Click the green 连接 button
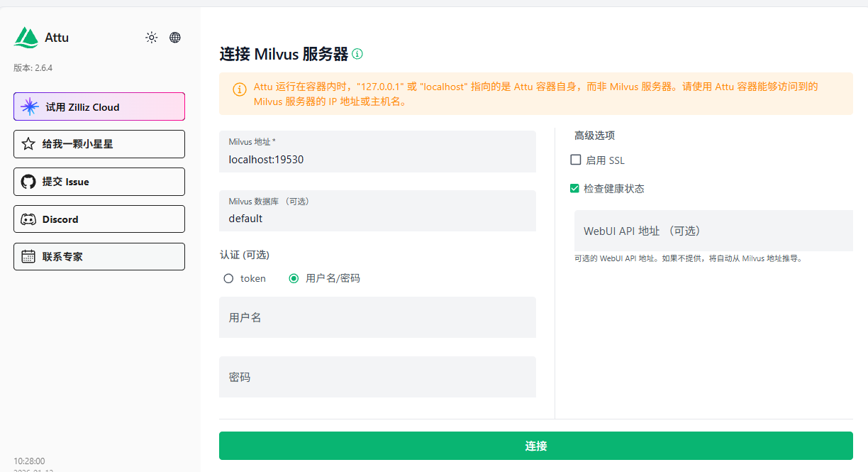The height and width of the screenshot is (472, 868). point(535,446)
